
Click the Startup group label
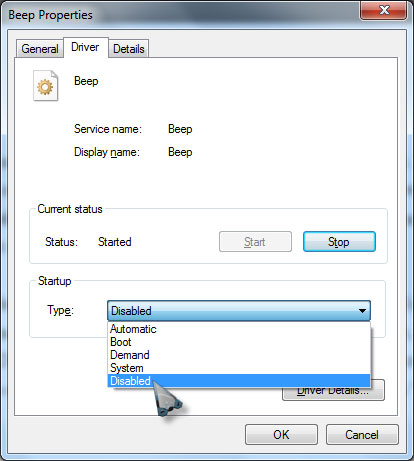pyautogui.click(x=54, y=281)
